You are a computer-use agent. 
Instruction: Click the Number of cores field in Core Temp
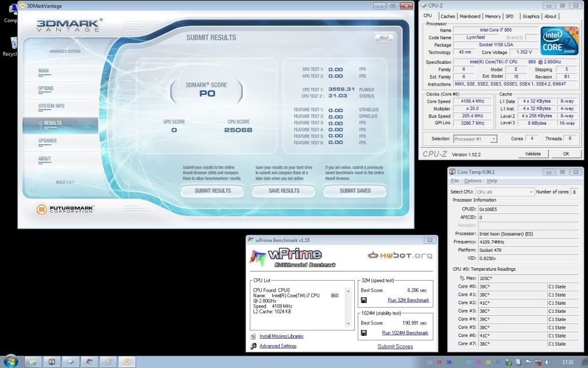[x=574, y=192]
